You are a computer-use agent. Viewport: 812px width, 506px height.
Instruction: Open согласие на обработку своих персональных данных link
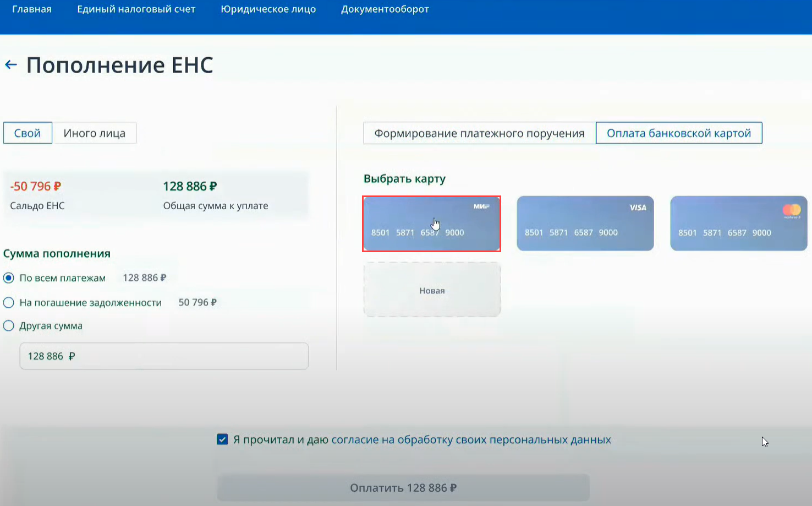pyautogui.click(x=471, y=440)
